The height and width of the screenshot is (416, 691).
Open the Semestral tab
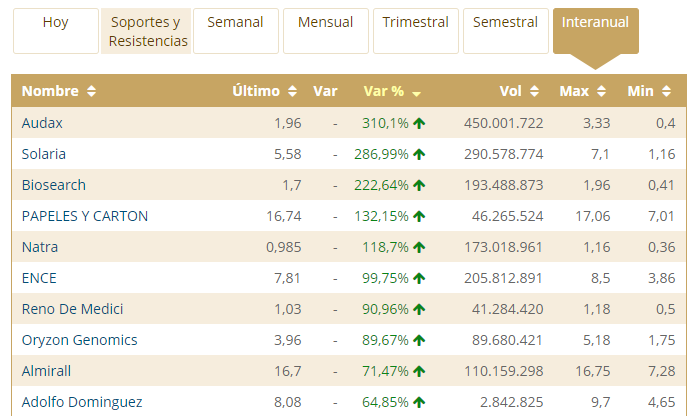point(505,22)
